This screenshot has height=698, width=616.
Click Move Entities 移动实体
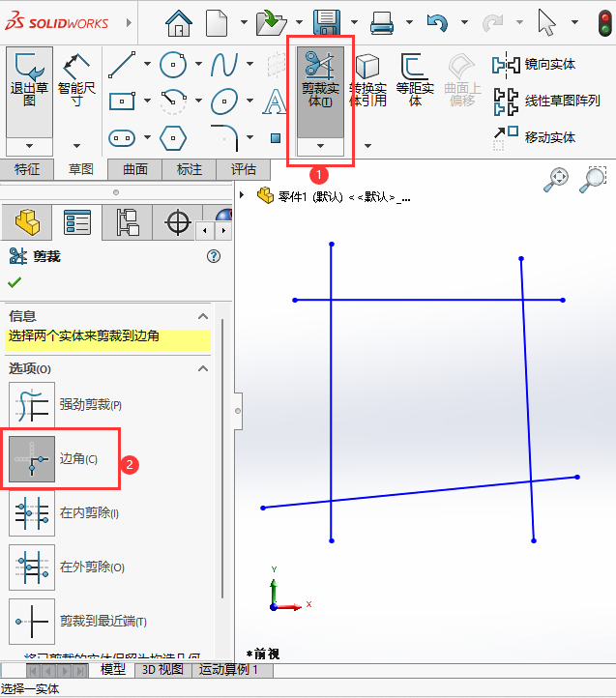pos(534,138)
